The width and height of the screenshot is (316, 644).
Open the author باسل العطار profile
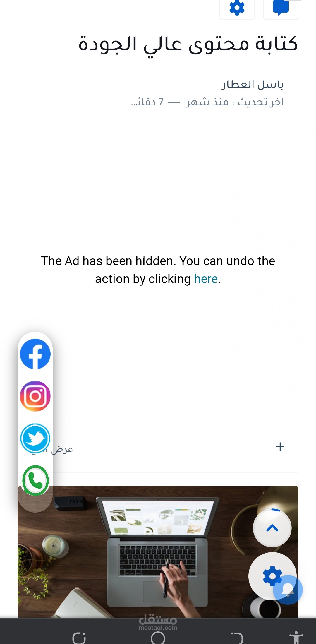tap(253, 85)
